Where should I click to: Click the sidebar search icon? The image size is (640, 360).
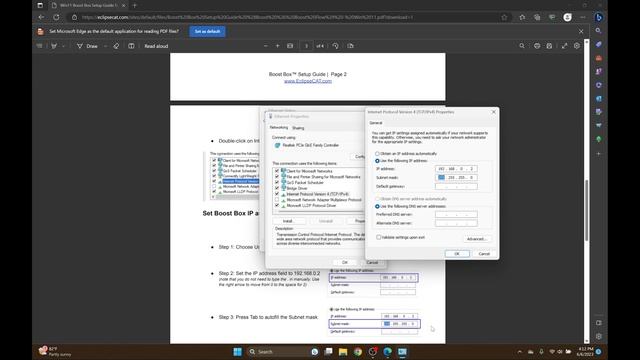(x=598, y=31)
